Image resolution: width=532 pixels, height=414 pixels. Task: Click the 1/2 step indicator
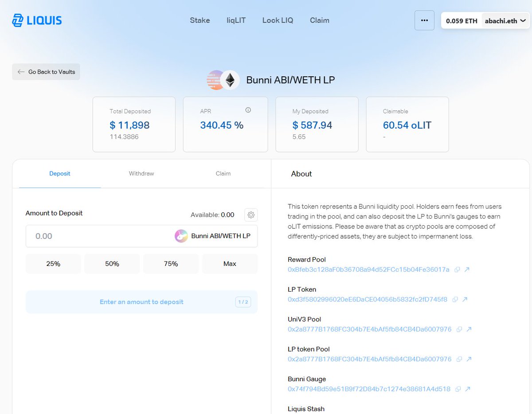[x=243, y=302]
